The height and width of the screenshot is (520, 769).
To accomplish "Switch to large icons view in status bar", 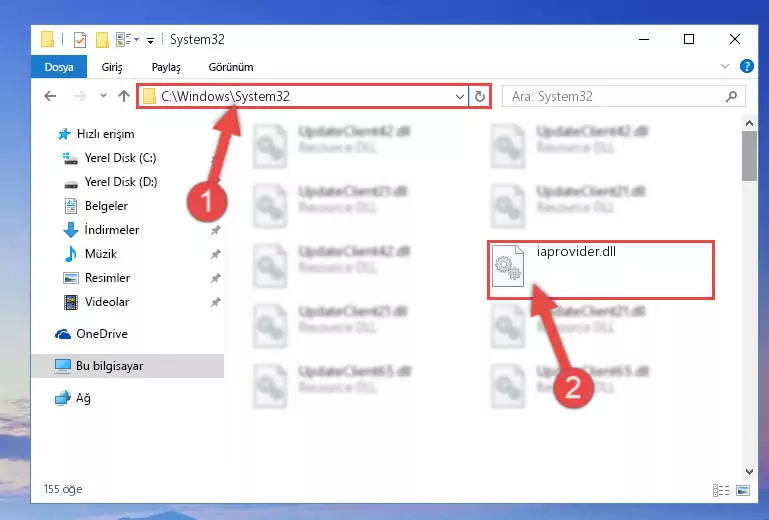I will tap(743, 490).
